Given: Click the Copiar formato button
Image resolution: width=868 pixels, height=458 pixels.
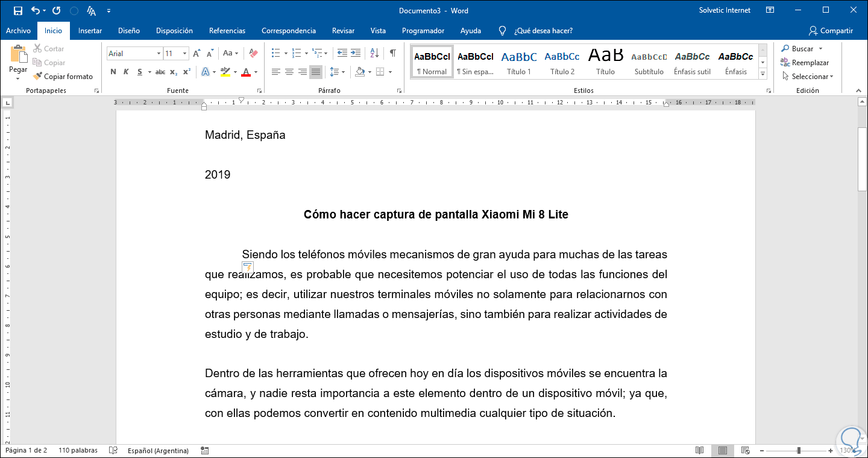Looking at the screenshot, I should [x=63, y=77].
